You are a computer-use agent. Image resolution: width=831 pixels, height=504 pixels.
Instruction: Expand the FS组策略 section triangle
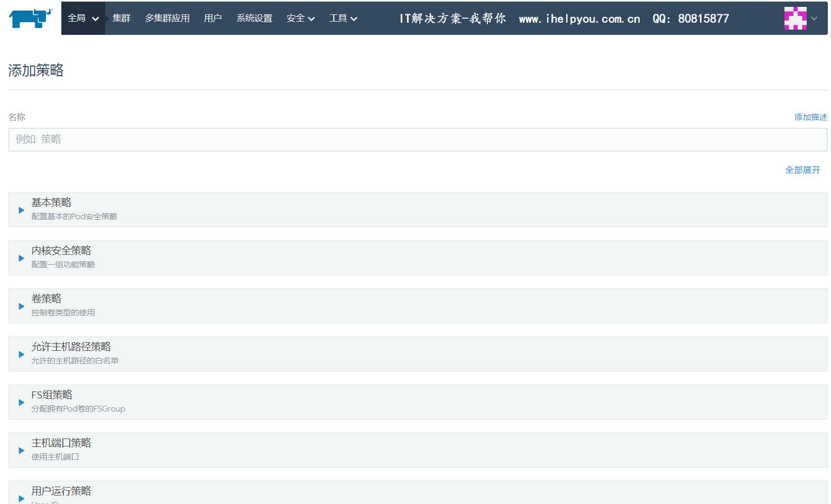[x=21, y=403]
